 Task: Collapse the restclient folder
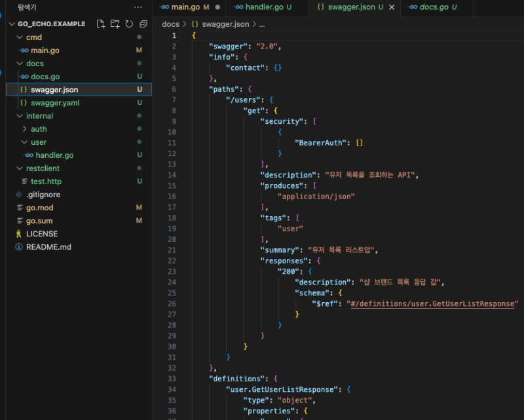(19, 168)
